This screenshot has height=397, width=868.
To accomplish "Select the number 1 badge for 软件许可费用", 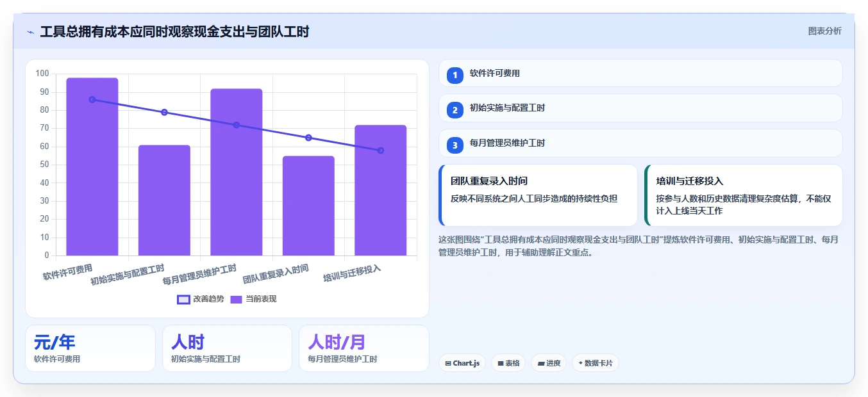I will click(455, 75).
